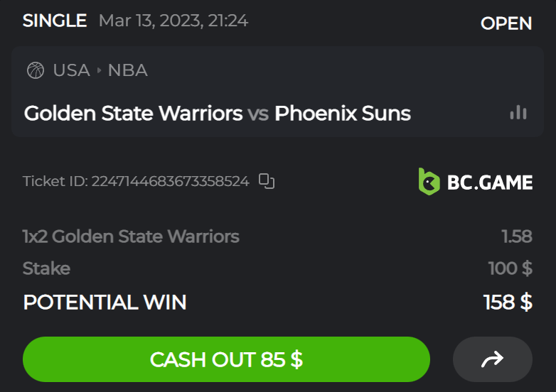Click the basketball sport icon
556x392 pixels.
coord(35,70)
